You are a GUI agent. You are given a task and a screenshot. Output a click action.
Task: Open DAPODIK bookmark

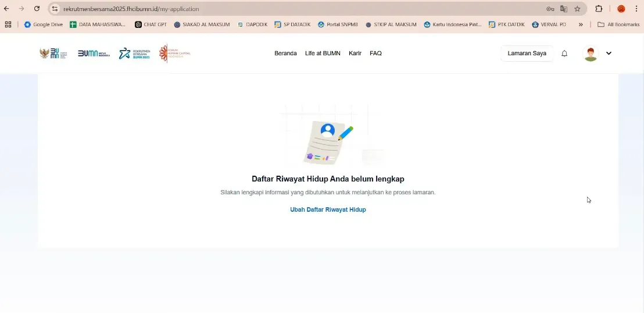[x=252, y=24]
